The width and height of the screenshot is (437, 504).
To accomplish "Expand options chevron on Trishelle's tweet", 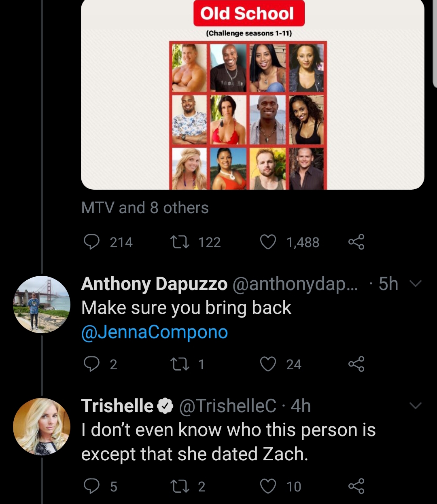I will tap(416, 406).
